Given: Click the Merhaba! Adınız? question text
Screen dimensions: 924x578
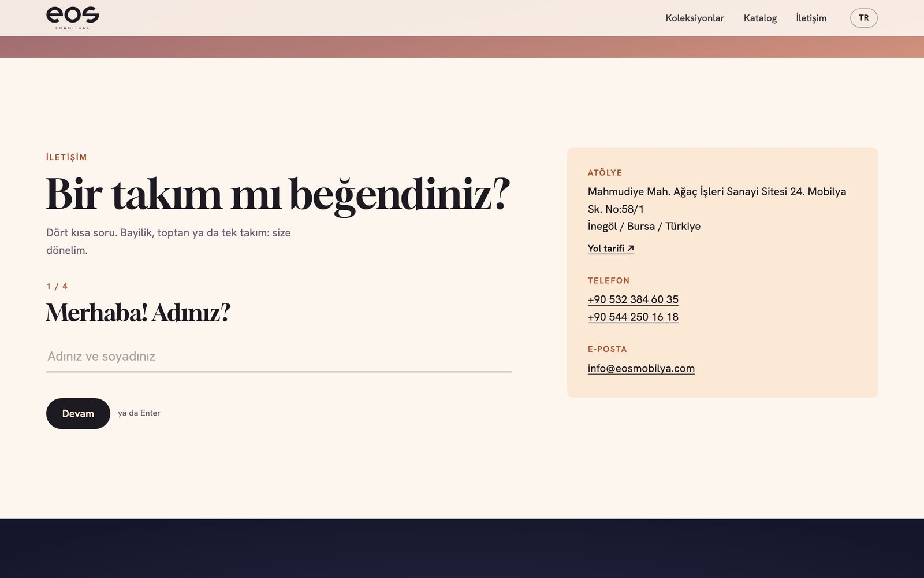Looking at the screenshot, I should coord(138,313).
